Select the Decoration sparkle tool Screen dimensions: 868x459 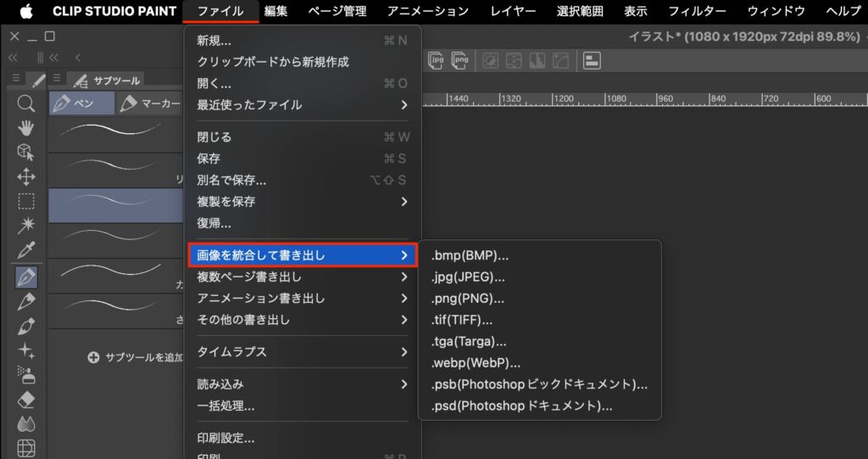point(26,350)
